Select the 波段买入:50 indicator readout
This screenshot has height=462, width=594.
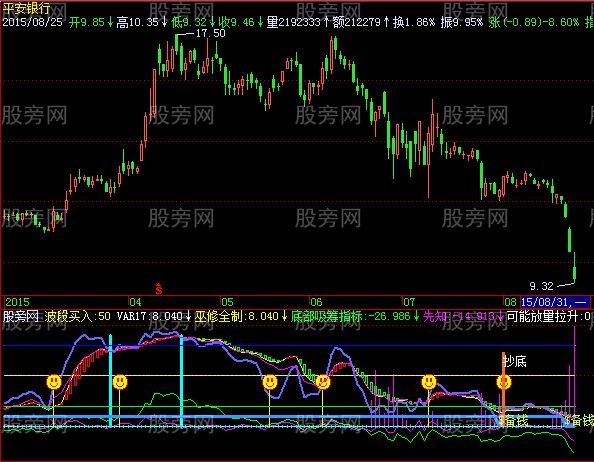pos(77,316)
